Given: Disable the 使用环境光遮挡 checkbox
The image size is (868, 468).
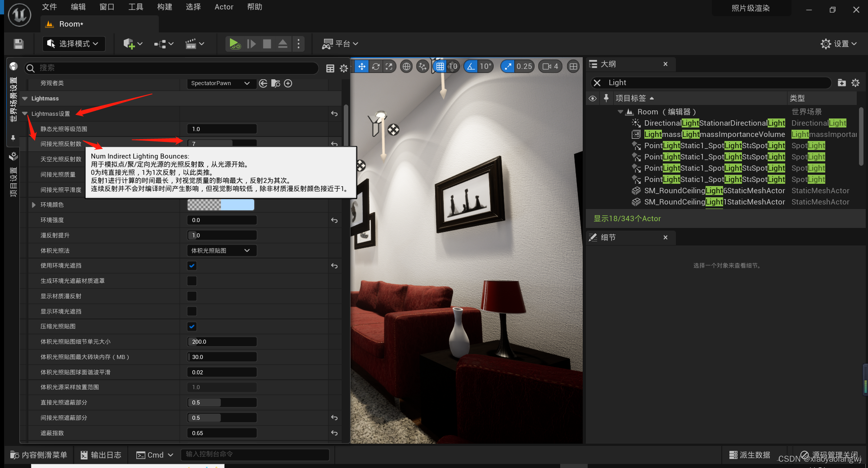Looking at the screenshot, I should 192,266.
